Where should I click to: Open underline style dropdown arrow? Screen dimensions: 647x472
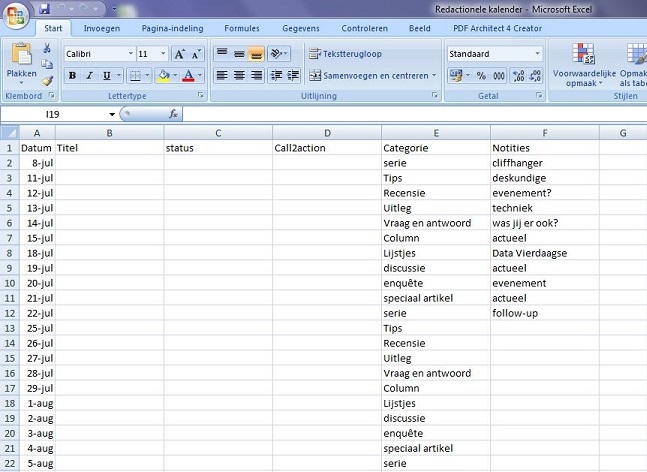tap(119, 76)
